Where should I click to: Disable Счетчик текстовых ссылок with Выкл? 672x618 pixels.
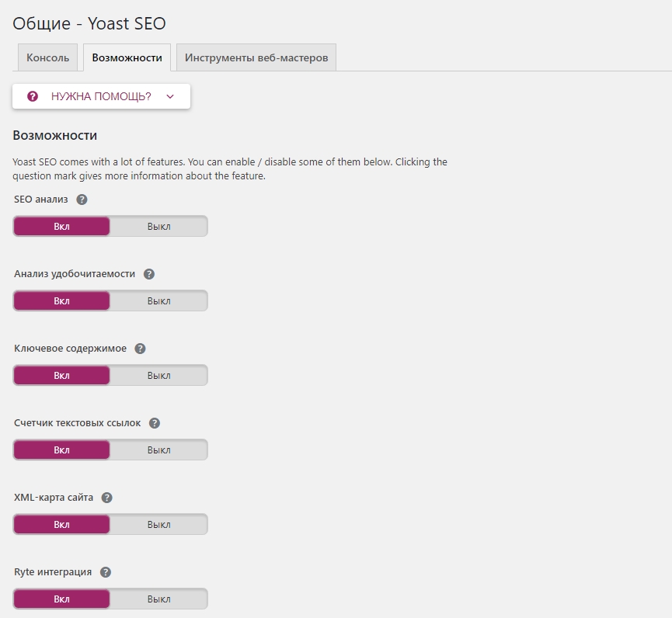[x=159, y=450]
